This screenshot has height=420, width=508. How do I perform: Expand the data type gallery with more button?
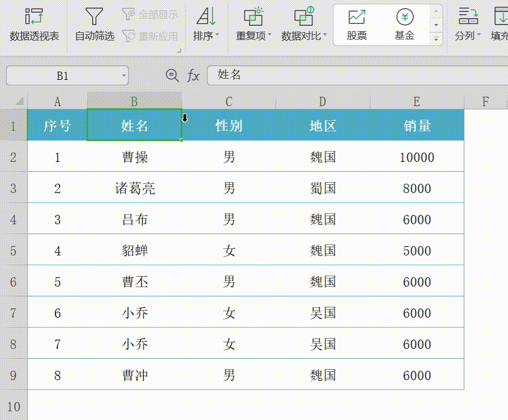click(435, 38)
